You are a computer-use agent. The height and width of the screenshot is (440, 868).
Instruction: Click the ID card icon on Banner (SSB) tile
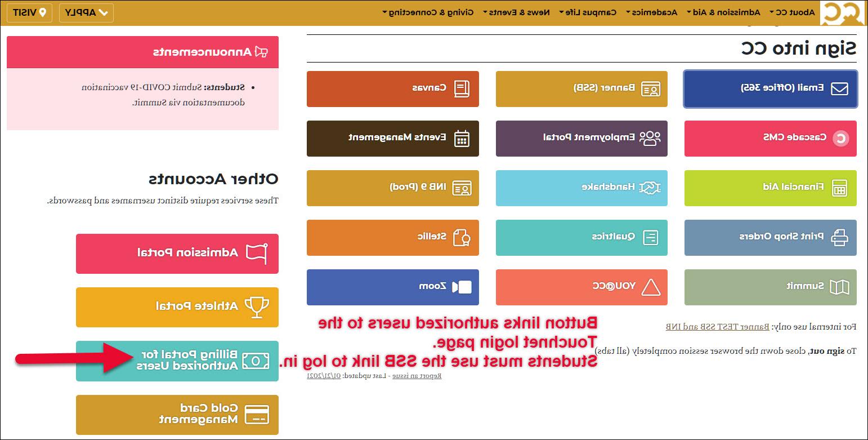[x=651, y=88]
